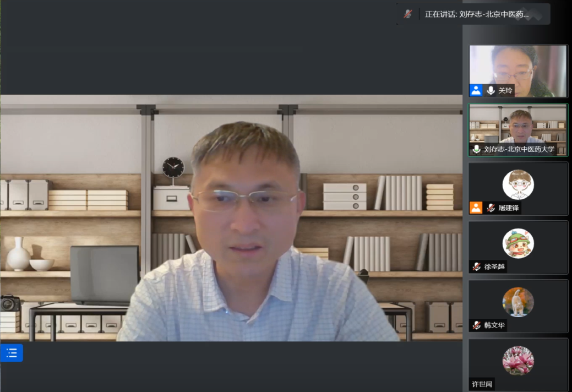Viewport: 572px width, 392px height.
Task: Click 徐圣越's green hat cartoon avatar
Action: 518,243
